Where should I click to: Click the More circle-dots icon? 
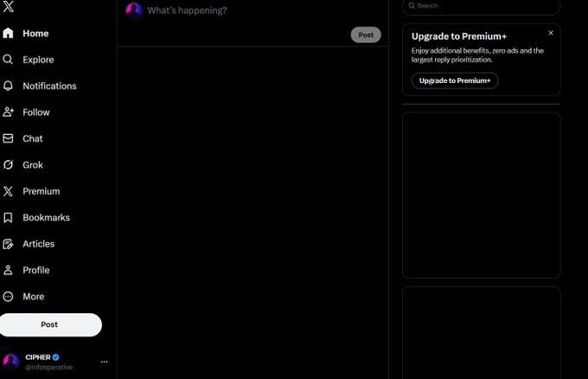pos(8,297)
